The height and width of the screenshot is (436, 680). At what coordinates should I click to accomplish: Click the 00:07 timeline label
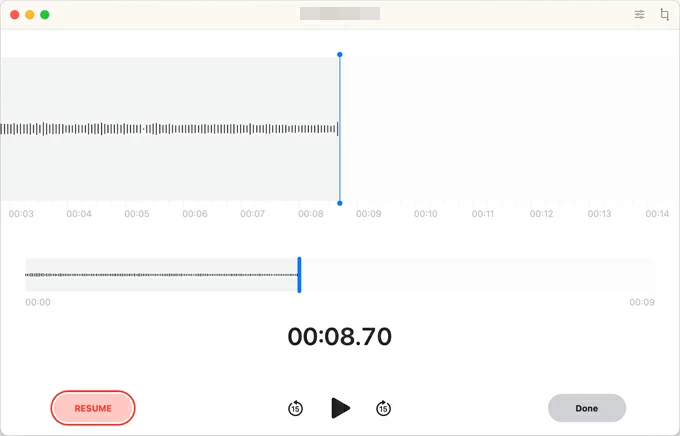click(x=252, y=214)
